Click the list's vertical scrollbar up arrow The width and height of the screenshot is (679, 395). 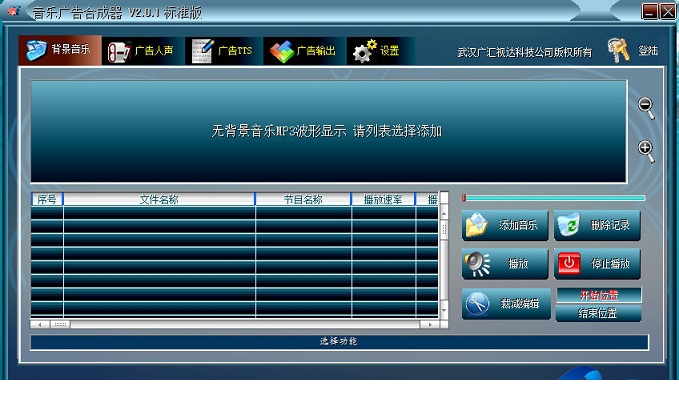click(x=444, y=214)
